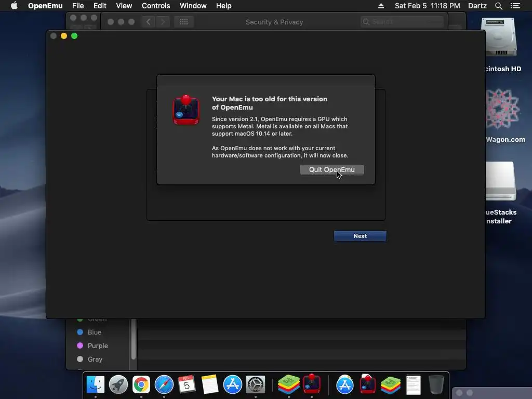
Task: Open the Edit menu
Action: (100, 6)
